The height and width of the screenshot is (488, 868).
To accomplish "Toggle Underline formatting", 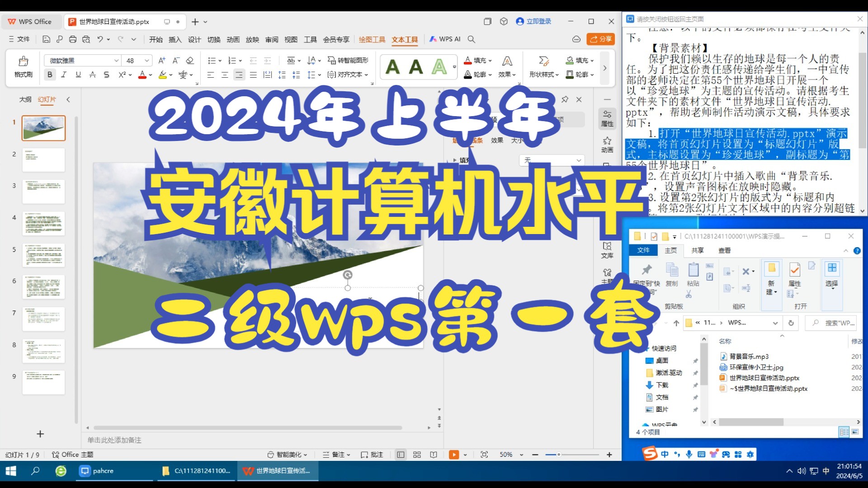I will [x=78, y=75].
